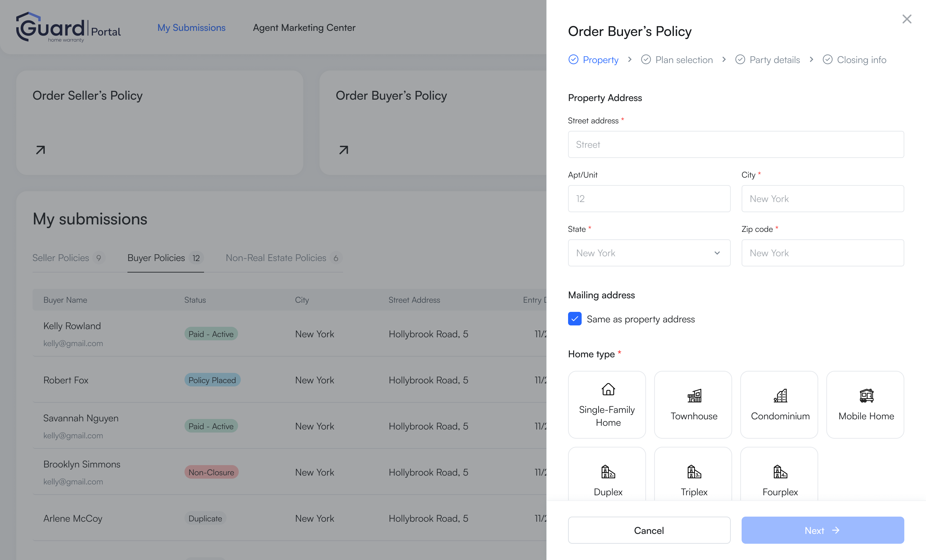This screenshot has width=926, height=560.
Task: Click the Next button
Action: pos(822,530)
